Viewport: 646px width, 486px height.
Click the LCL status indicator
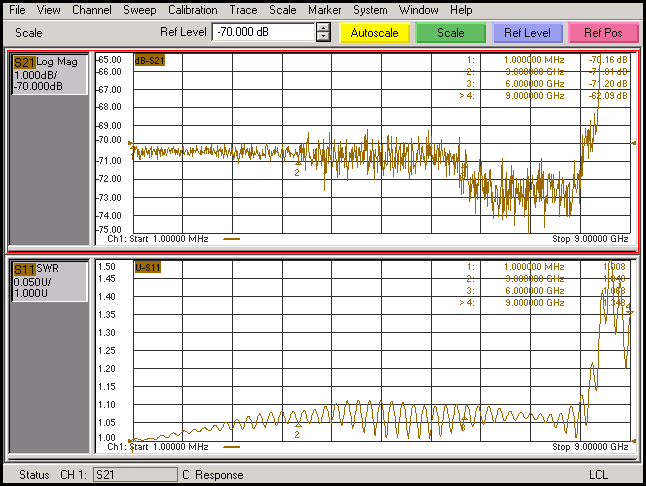[598, 475]
